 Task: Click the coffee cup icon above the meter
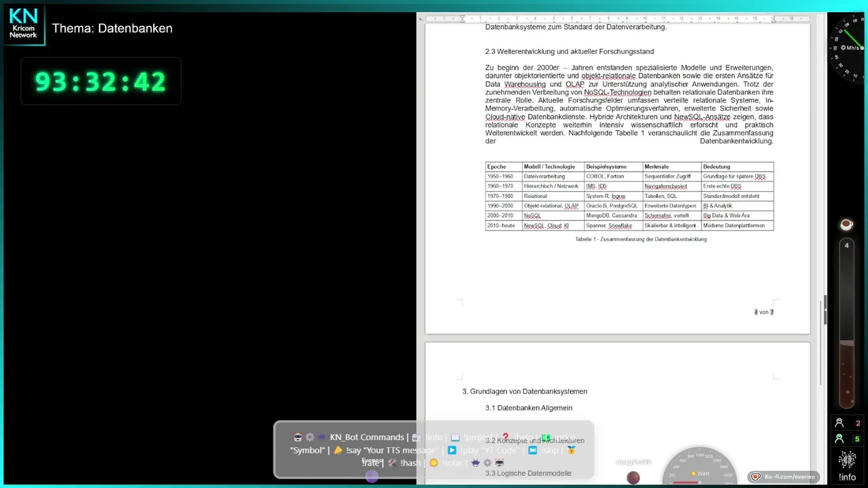pyautogui.click(x=846, y=224)
